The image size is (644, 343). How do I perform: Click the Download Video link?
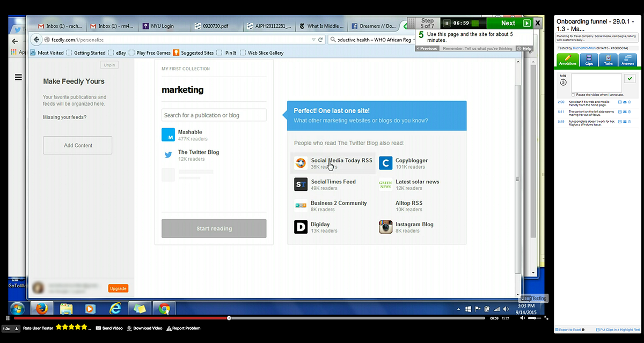(x=144, y=328)
